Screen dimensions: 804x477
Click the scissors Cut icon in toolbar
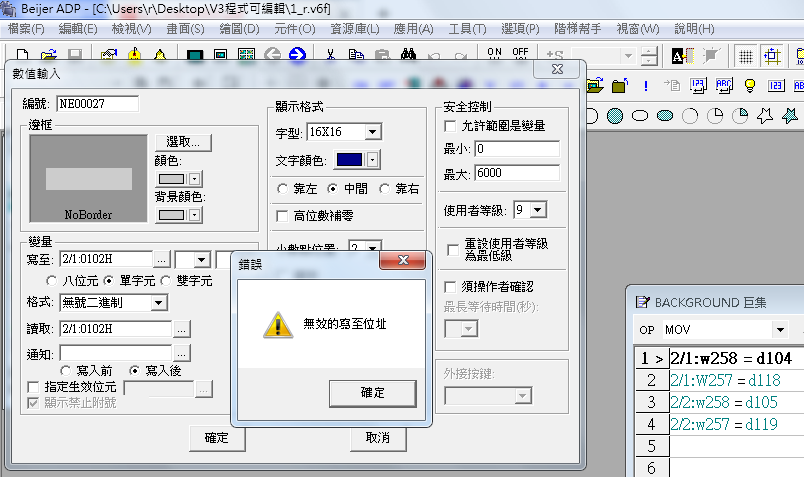coord(331,55)
